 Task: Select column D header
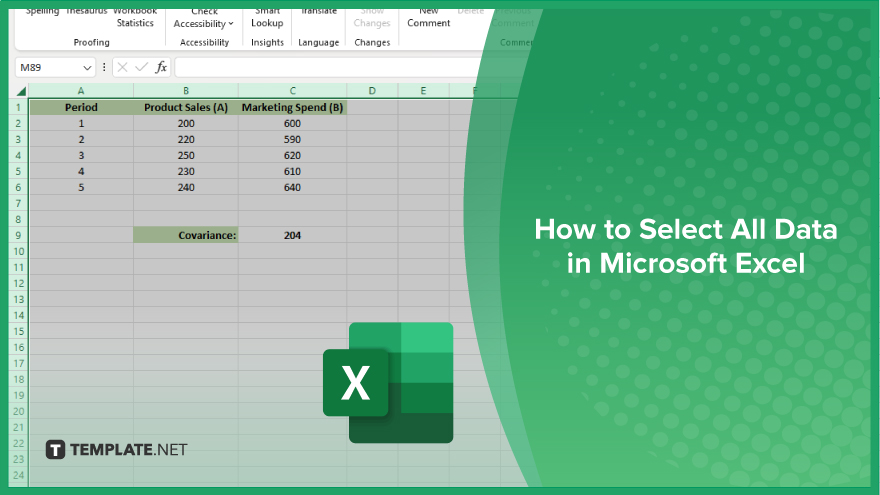[372, 90]
